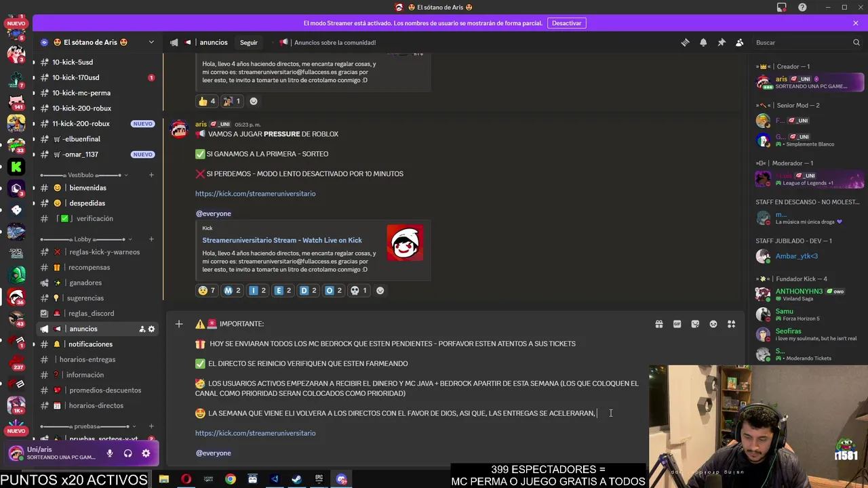Click the Seguir button

(249, 42)
